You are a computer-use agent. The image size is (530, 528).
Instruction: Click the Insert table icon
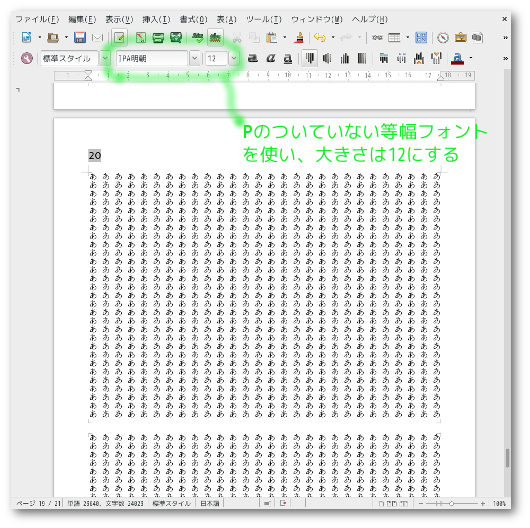click(394, 38)
